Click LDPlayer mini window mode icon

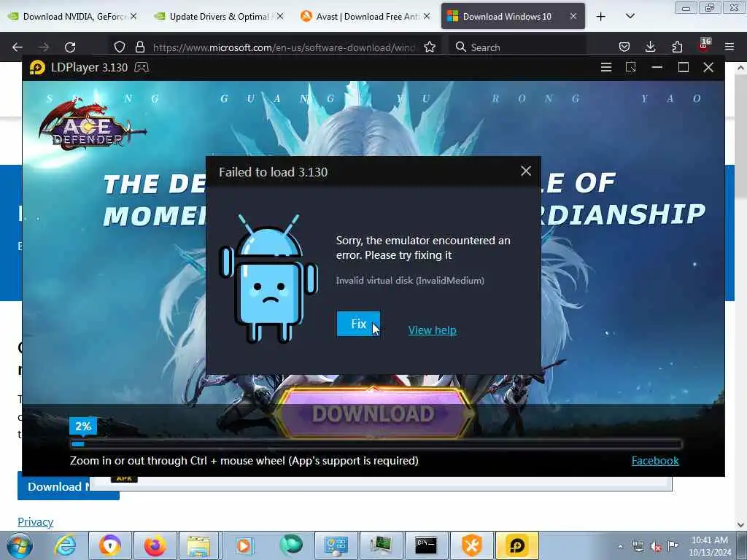631,67
